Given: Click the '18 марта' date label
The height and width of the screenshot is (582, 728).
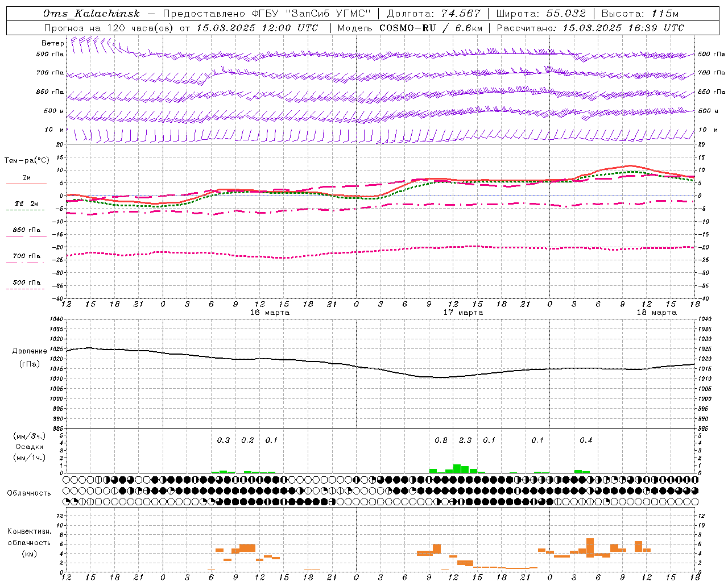Looking at the screenshot, I should tap(656, 313).
